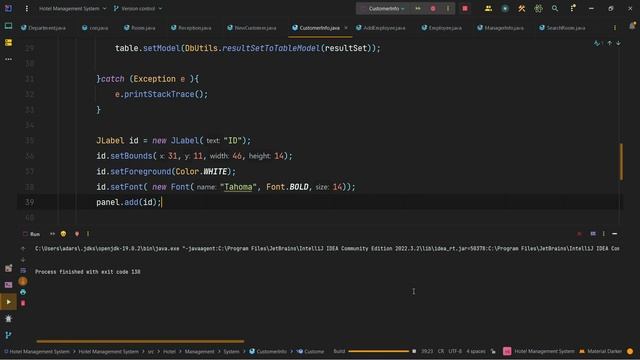Viewport: 640px width, 360px height.
Task: Switch to the Reception.java tab
Action: pos(191,28)
